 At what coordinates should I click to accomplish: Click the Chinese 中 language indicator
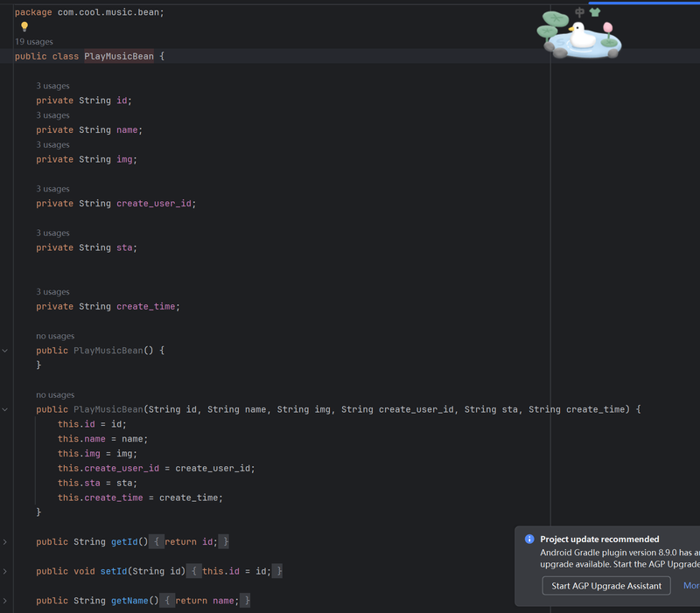pos(579,12)
